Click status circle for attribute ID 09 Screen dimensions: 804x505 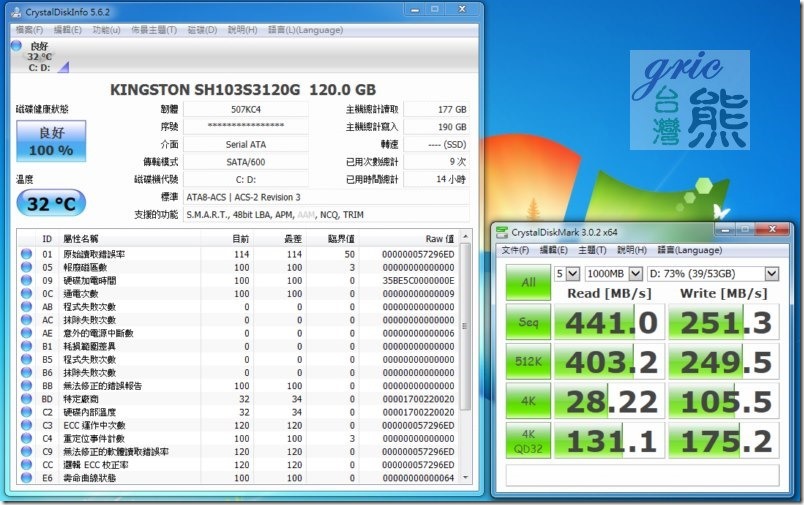26,280
